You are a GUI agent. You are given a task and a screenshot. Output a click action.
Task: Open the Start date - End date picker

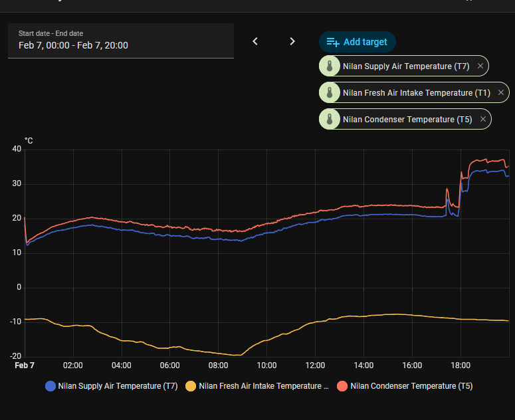pyautogui.click(x=120, y=41)
